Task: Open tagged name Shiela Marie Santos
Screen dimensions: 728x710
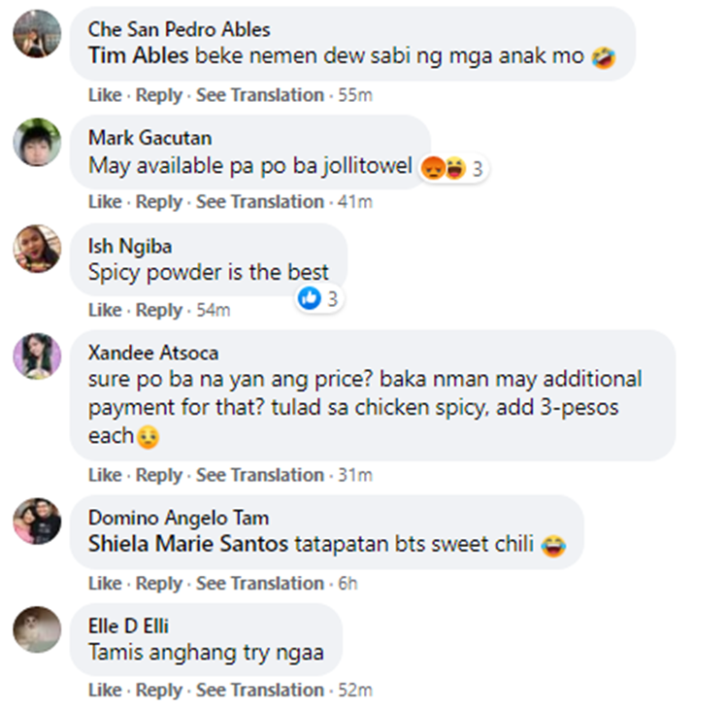Action: click(x=188, y=544)
